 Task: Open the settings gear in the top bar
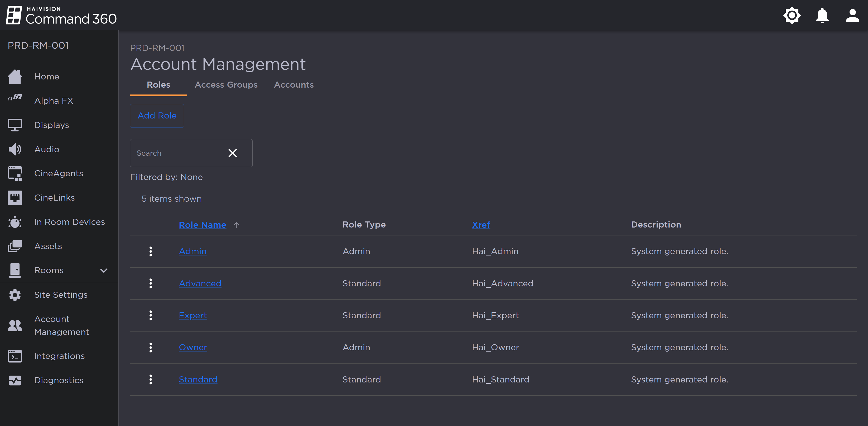(792, 15)
